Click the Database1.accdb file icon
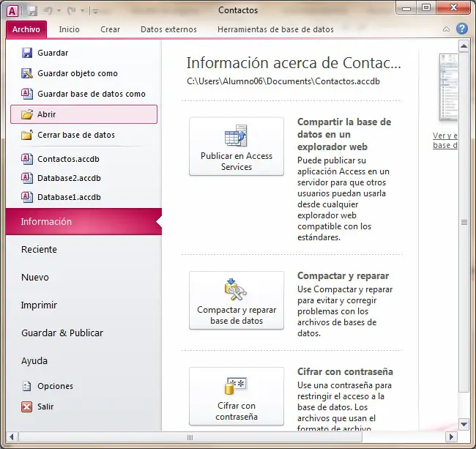476x449 pixels. click(x=26, y=197)
